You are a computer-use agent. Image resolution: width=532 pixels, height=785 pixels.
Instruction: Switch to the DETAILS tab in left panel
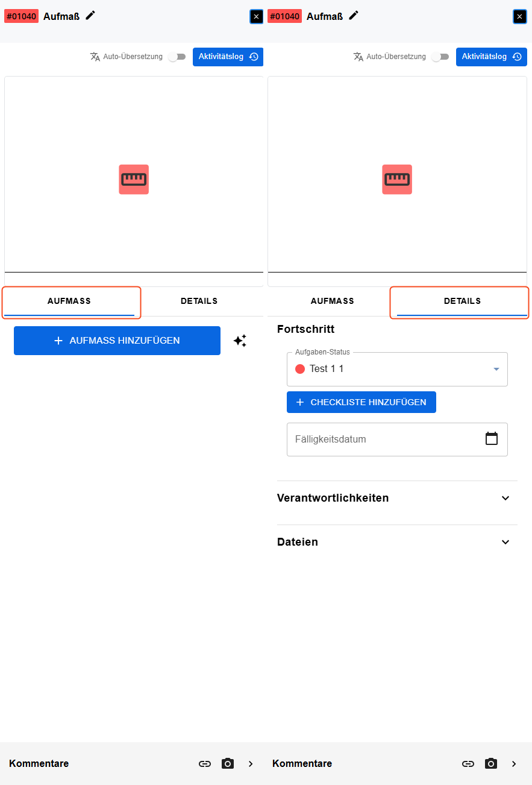point(199,301)
